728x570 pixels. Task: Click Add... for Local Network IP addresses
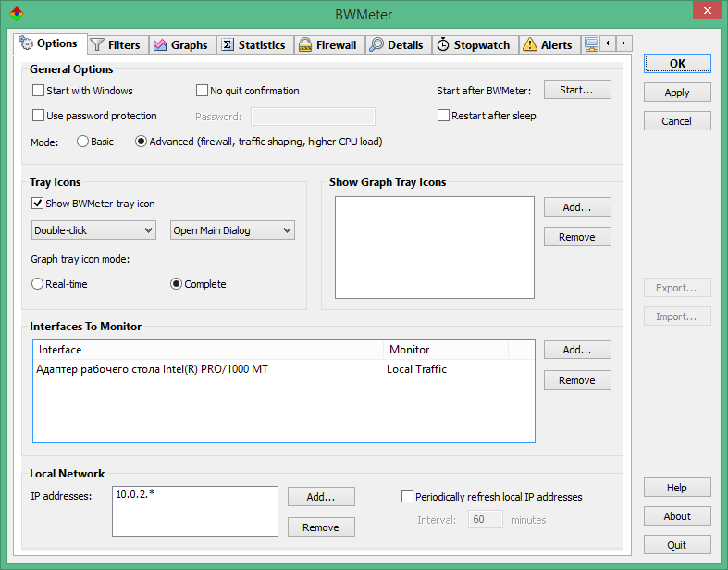coord(321,497)
